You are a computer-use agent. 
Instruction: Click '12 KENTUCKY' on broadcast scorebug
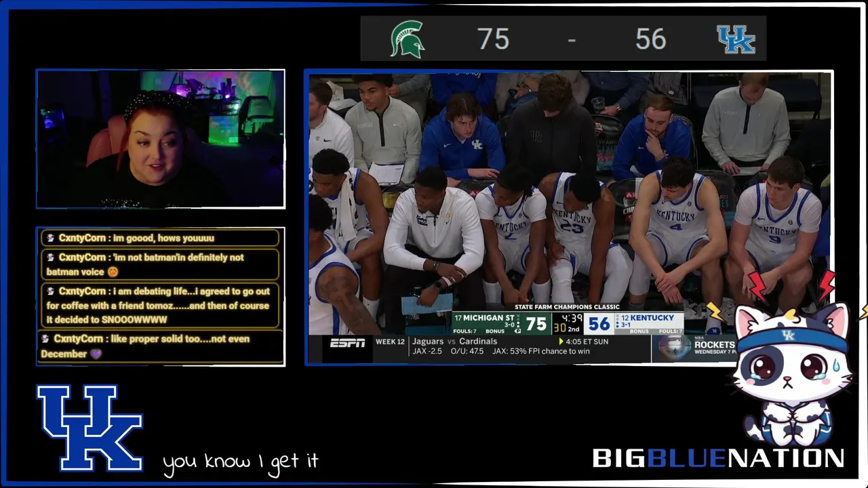[x=646, y=318]
